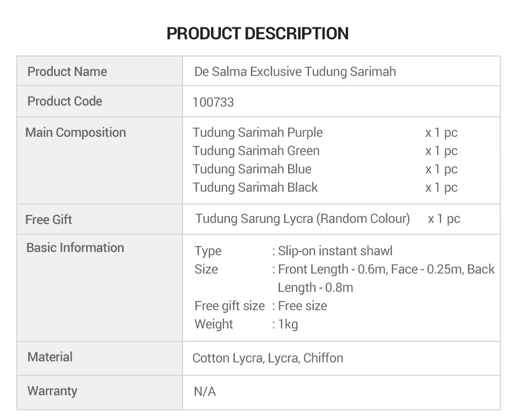The width and height of the screenshot is (517, 420).
Task: Click the product code 100733
Action: coord(213,102)
